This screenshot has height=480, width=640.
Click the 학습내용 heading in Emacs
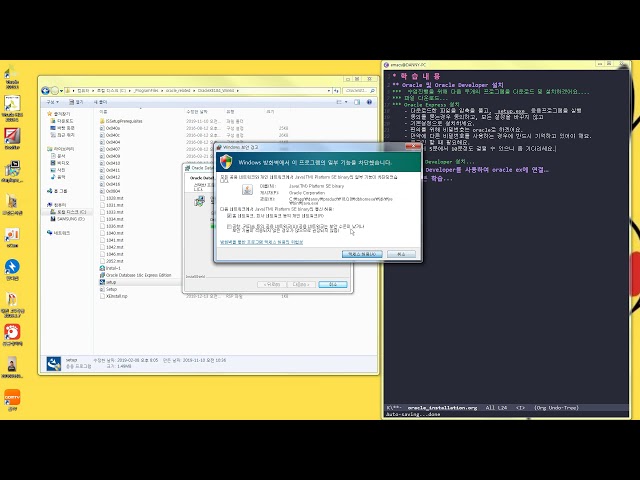tap(420, 76)
